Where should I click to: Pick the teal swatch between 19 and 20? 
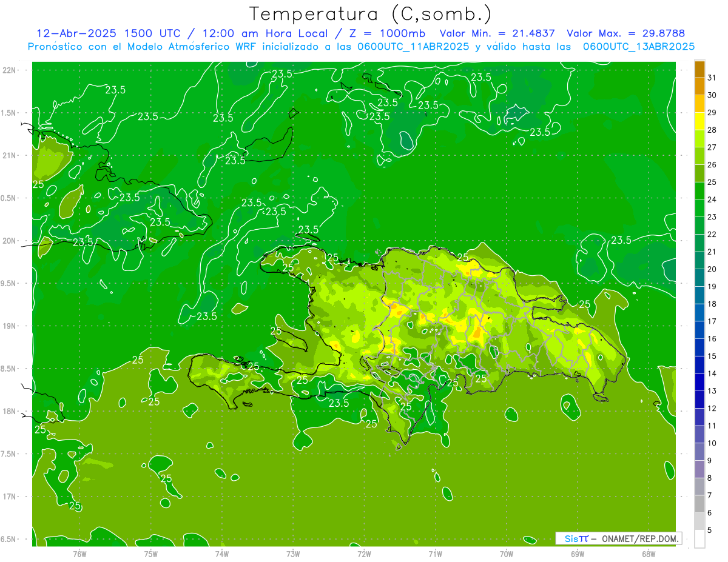699,278
